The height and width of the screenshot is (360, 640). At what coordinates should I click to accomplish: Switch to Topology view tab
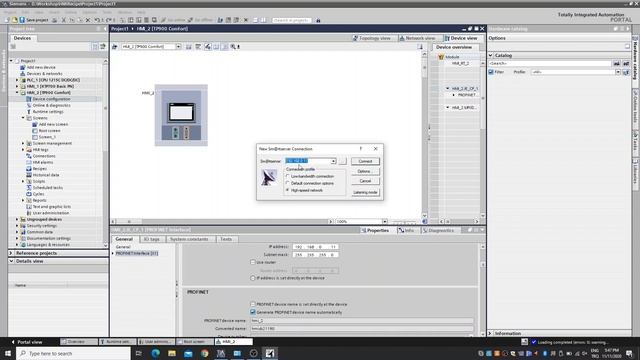tap(371, 38)
